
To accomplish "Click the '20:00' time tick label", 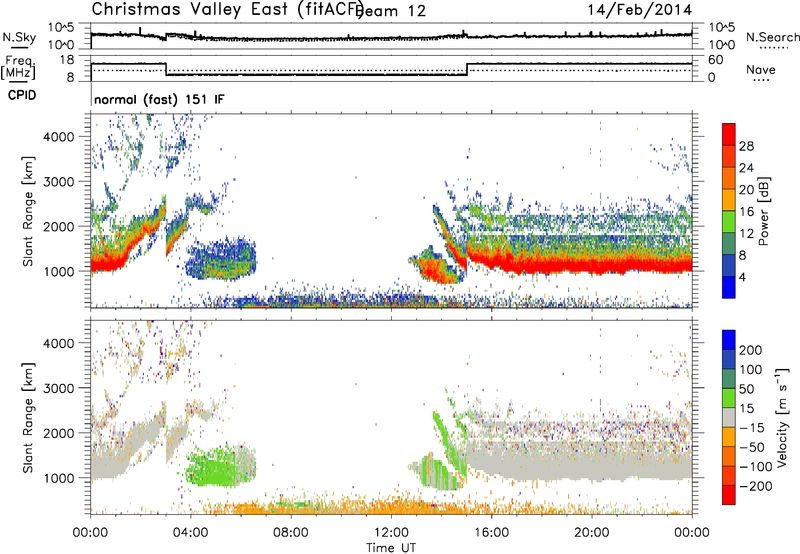I will click(x=591, y=533).
